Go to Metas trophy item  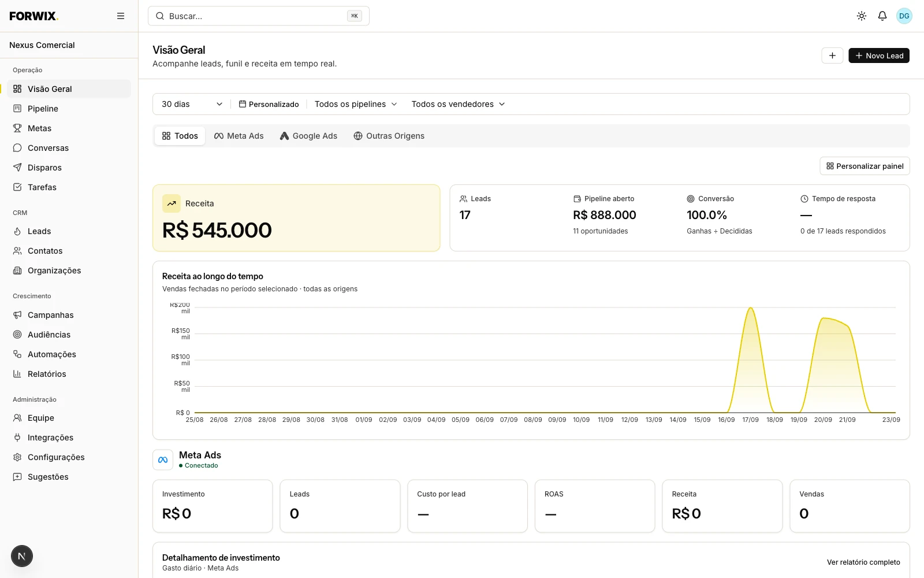coord(69,128)
